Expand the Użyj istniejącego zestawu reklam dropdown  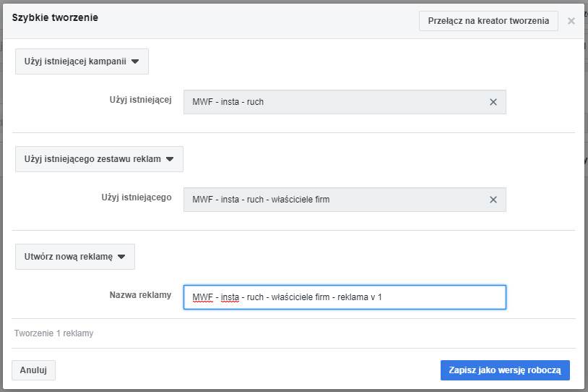click(x=99, y=159)
